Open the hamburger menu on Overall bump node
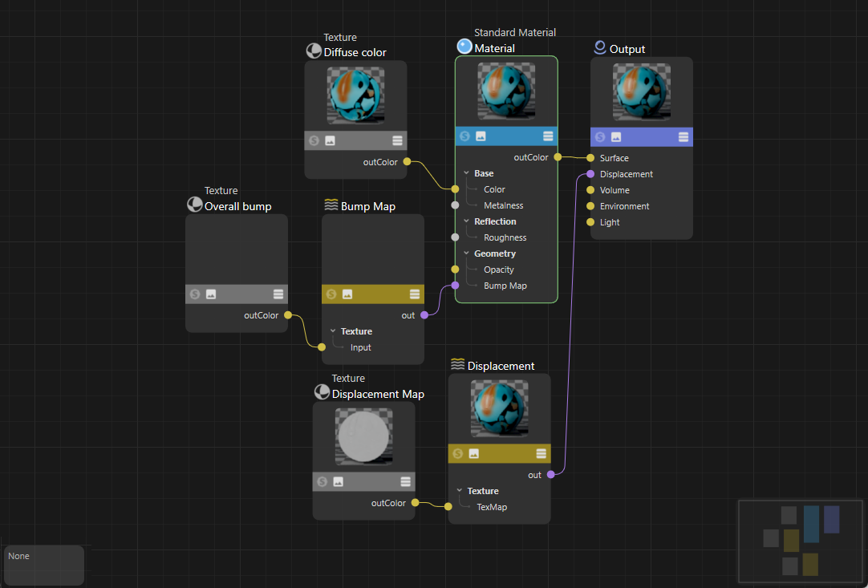The height and width of the screenshot is (588, 868). click(278, 294)
